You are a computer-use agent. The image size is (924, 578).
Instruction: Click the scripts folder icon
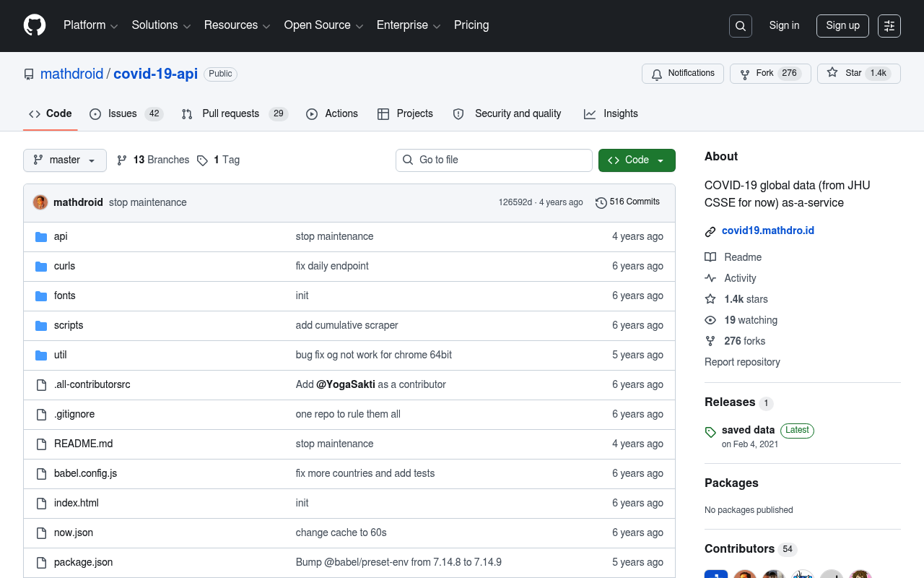point(41,326)
